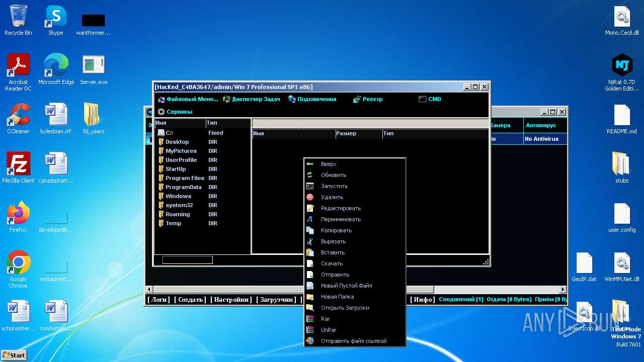The height and width of the screenshot is (362, 644).
Task: Select the Program Files folder row
Action: tap(202, 178)
